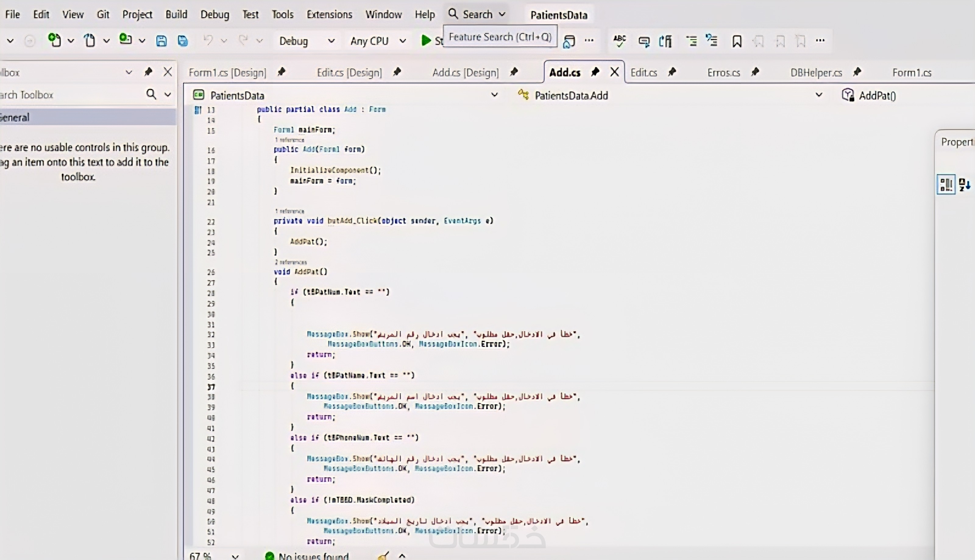Toggle auto-hide pin on Toolbox panel
The image size is (975, 560).
click(148, 72)
